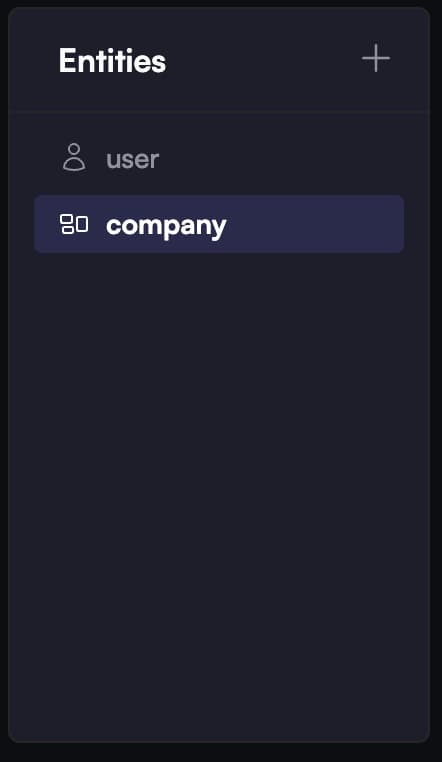This screenshot has height=762, width=442.
Task: Click the Entities panel heading
Action: (112, 60)
